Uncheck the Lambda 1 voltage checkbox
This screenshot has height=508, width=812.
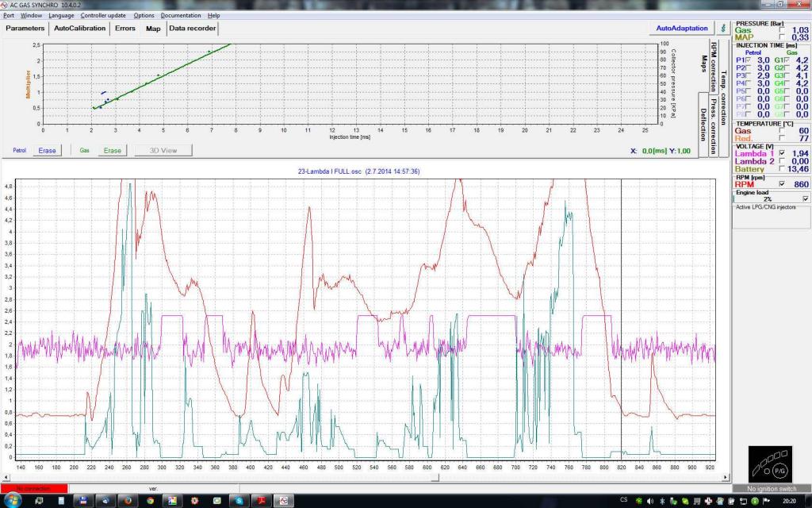click(x=783, y=153)
